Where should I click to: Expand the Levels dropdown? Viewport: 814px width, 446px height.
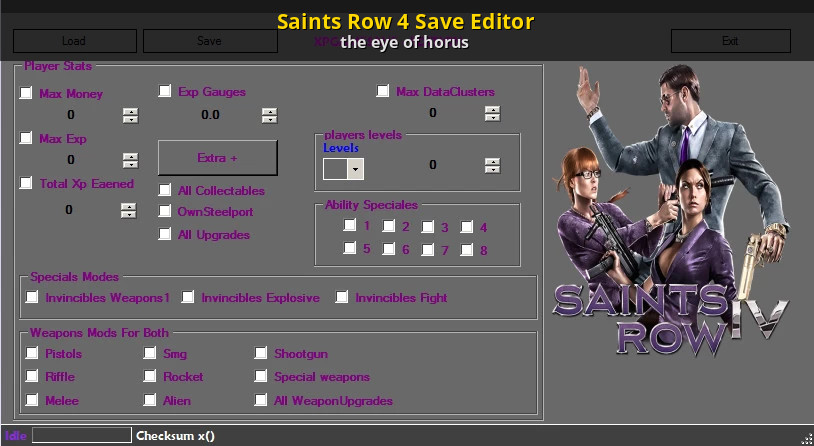[x=355, y=168]
